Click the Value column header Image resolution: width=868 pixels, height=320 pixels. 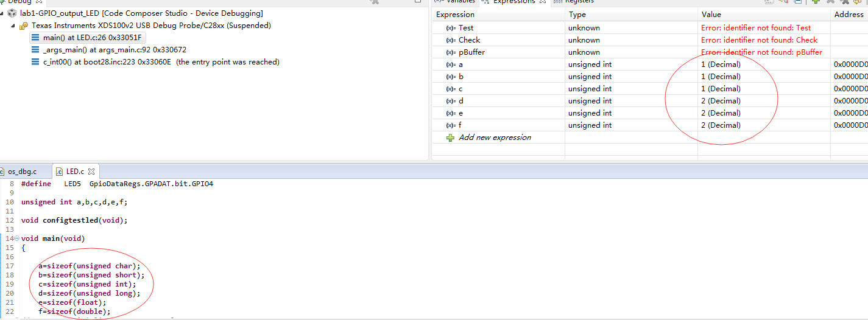(x=764, y=15)
